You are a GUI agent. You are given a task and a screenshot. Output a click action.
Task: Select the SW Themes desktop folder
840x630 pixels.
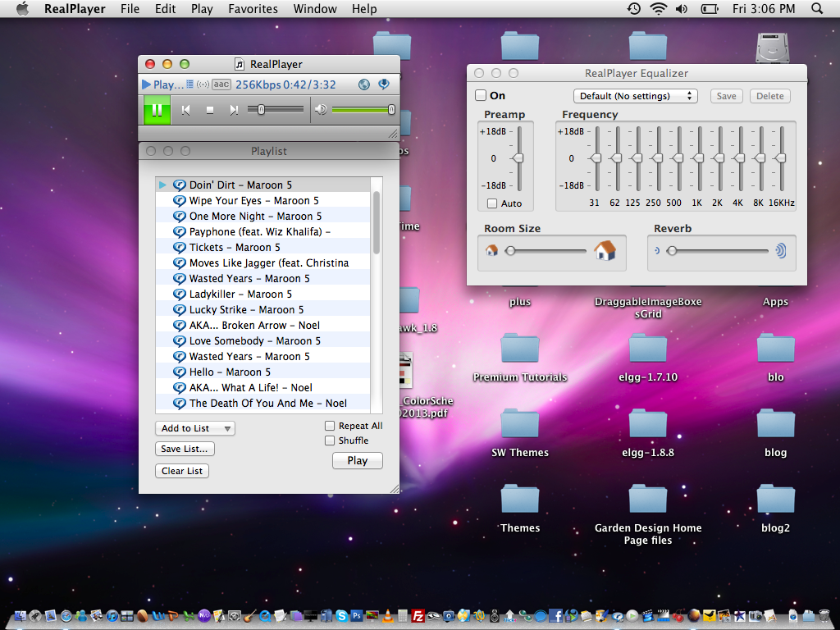pos(519,432)
